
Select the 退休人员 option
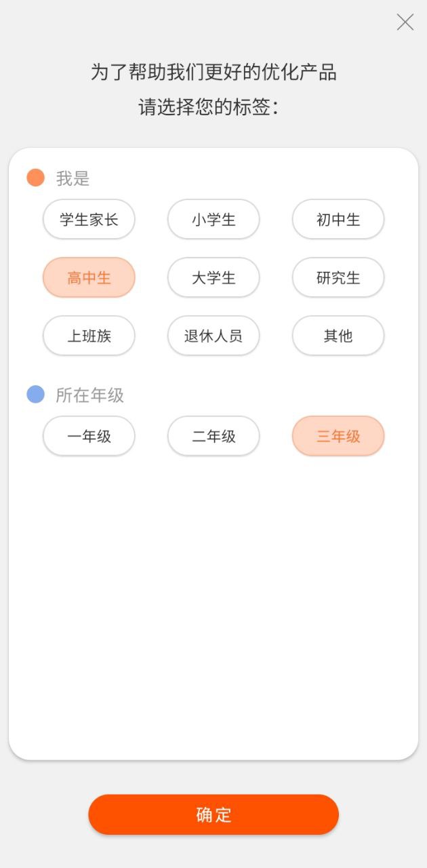pyautogui.click(x=213, y=336)
